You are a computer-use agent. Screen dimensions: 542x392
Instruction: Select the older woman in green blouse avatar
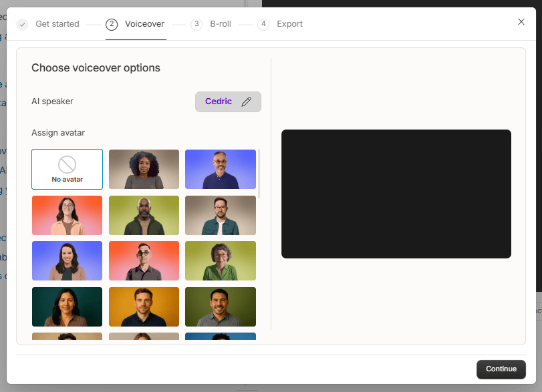[x=221, y=260]
